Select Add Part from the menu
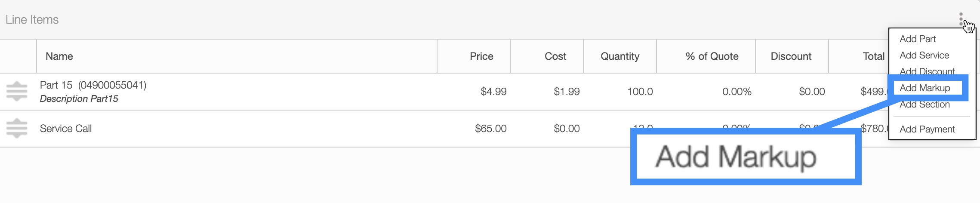 coord(918,39)
